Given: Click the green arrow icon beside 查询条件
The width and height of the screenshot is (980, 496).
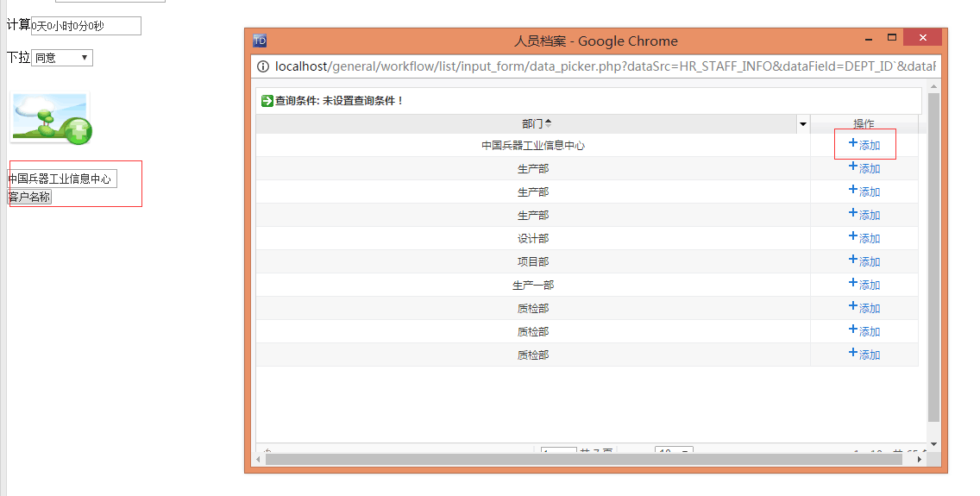Looking at the screenshot, I should [267, 101].
